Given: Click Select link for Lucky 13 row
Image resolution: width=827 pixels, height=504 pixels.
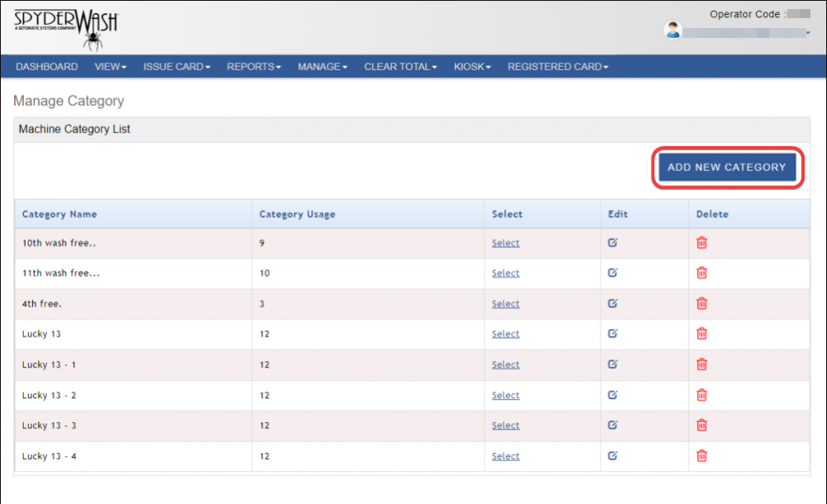Looking at the screenshot, I should point(505,333).
